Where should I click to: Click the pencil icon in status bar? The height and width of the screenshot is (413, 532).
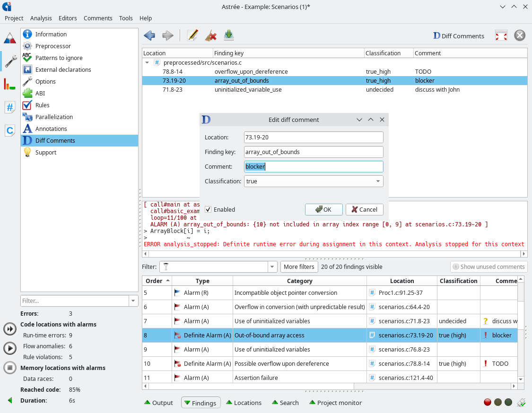(521, 402)
